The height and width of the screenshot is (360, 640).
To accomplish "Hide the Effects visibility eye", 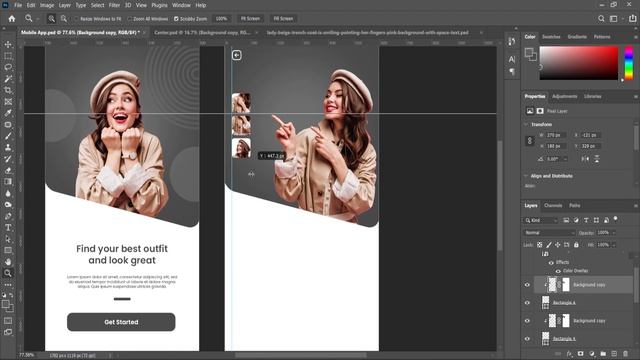I will click(x=551, y=262).
